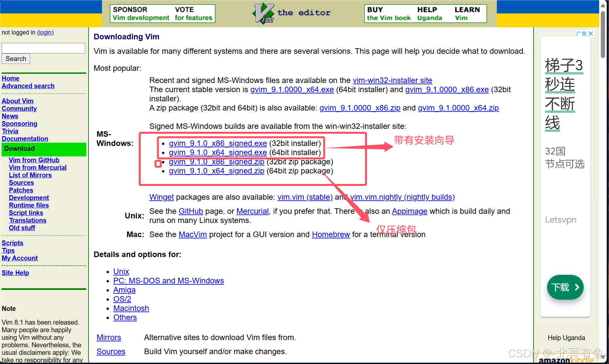Open the login link
Screen dimensions: 609x364
[45, 32]
